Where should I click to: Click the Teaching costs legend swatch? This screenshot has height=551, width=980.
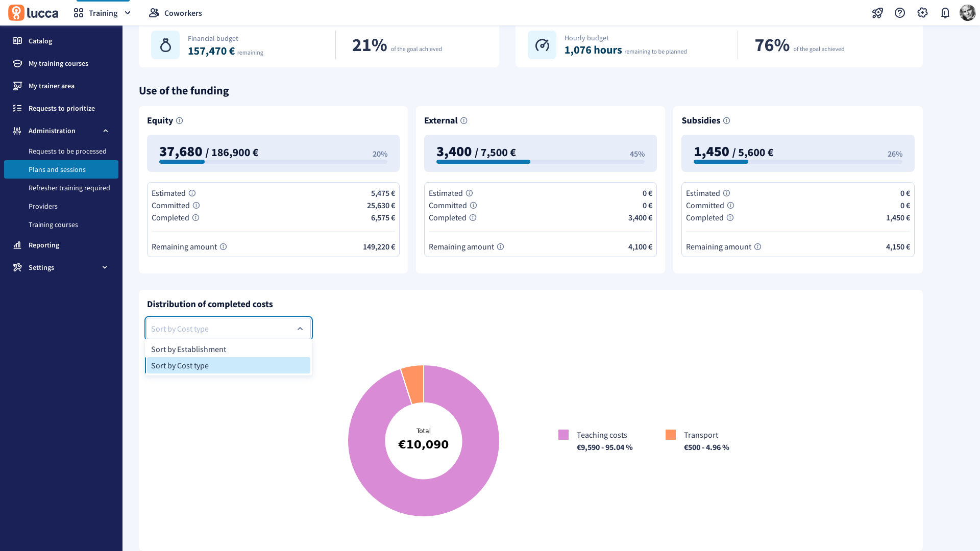(x=563, y=435)
